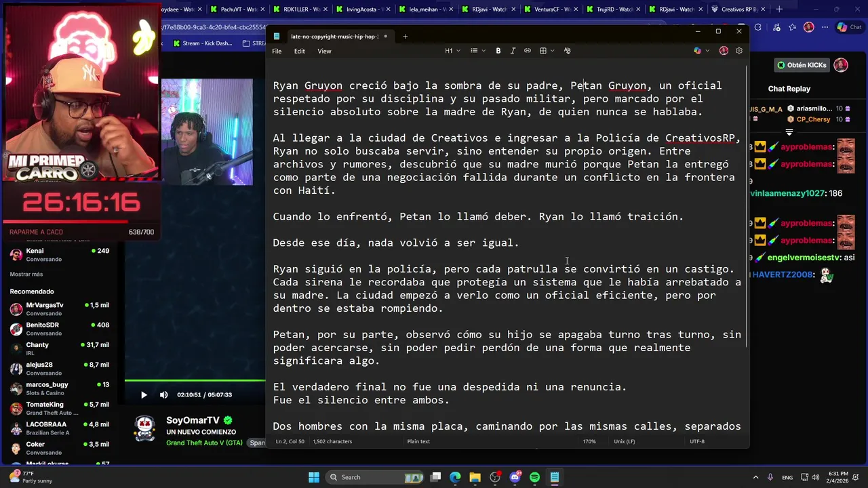868x488 pixels.
Task: Open Coker recommended channel
Action: tap(60, 448)
